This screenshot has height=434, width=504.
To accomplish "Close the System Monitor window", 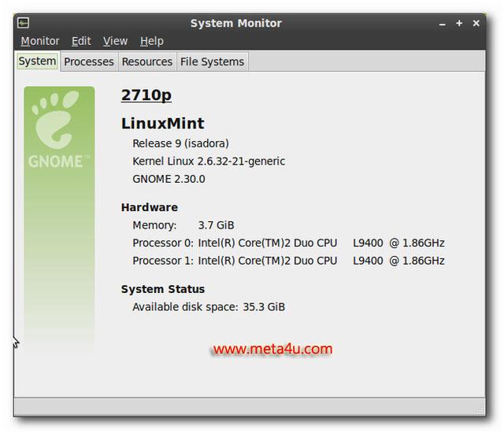I will (476, 23).
